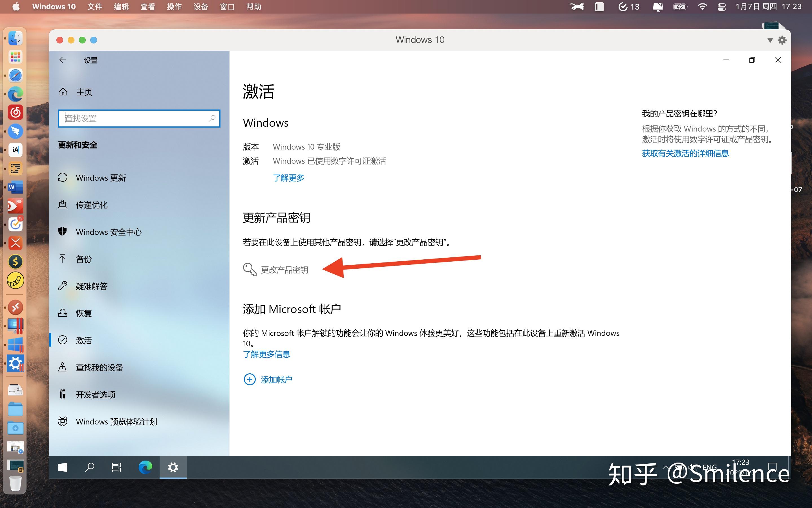Click the Settings gear in Windows taskbar
The image size is (812, 508).
coord(173,467)
